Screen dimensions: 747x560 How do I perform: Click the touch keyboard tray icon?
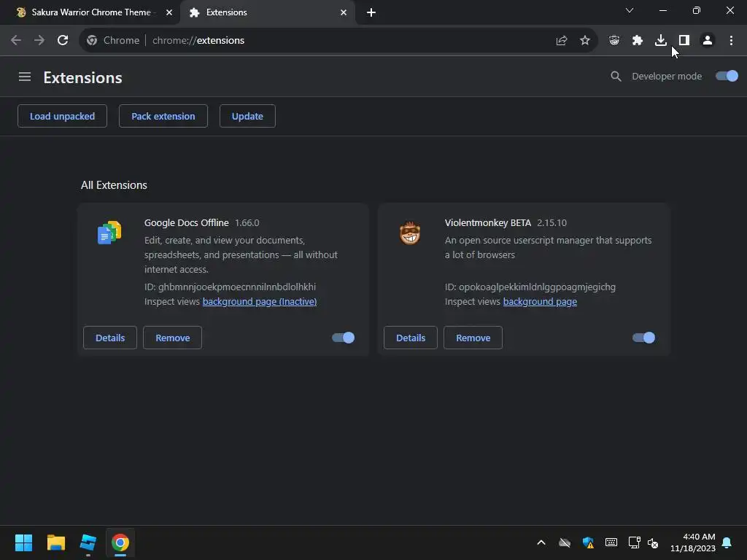611,542
